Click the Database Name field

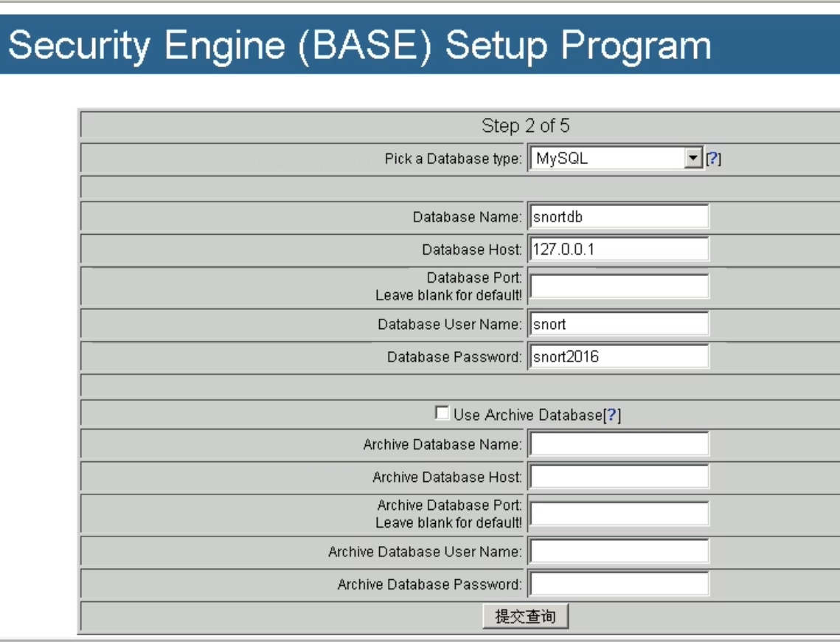(619, 217)
